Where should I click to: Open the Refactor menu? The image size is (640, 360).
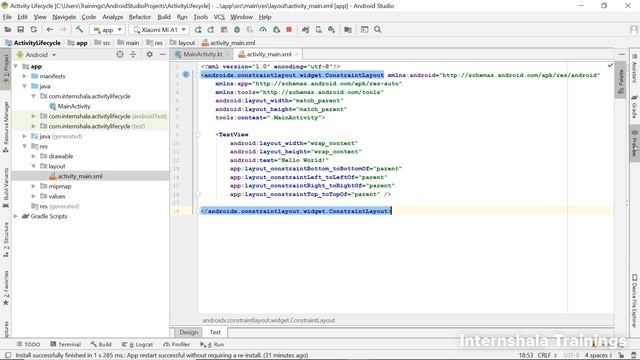(140, 17)
